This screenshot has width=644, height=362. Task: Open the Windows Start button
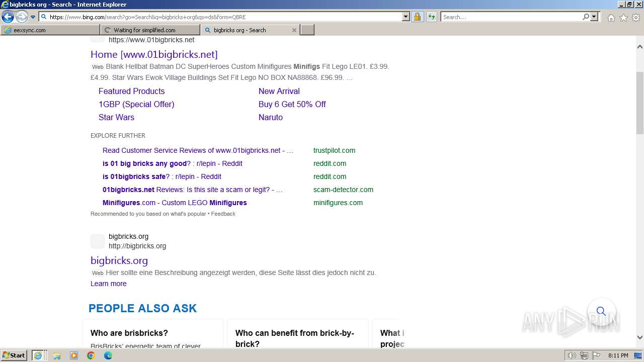click(x=14, y=355)
